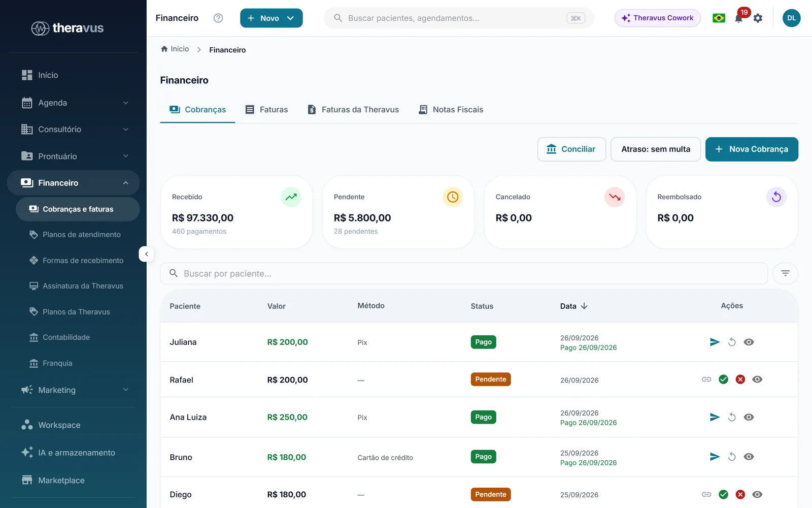The width and height of the screenshot is (812, 508).
Task: Open Theravus Cowork
Action: [658, 18]
